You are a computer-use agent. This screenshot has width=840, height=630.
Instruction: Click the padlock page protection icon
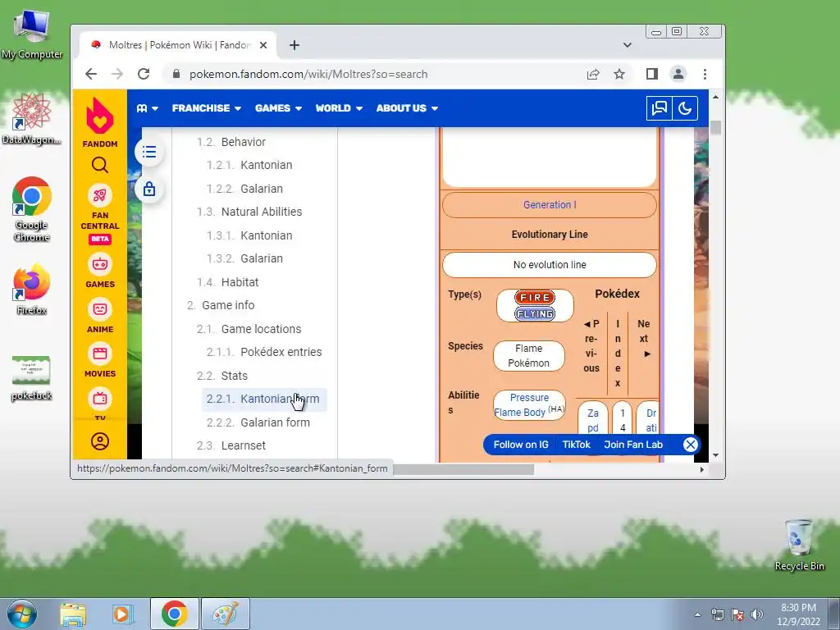point(149,189)
